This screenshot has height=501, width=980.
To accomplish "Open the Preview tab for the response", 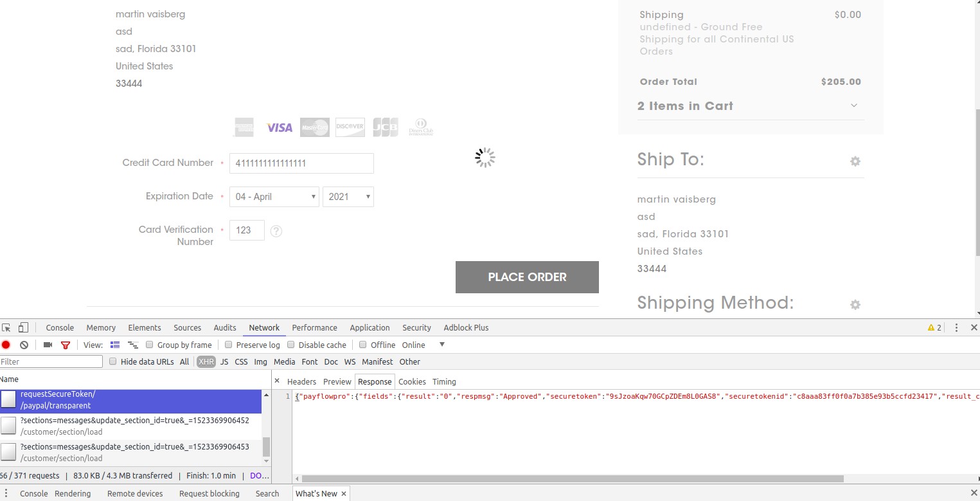I will pyautogui.click(x=337, y=381).
